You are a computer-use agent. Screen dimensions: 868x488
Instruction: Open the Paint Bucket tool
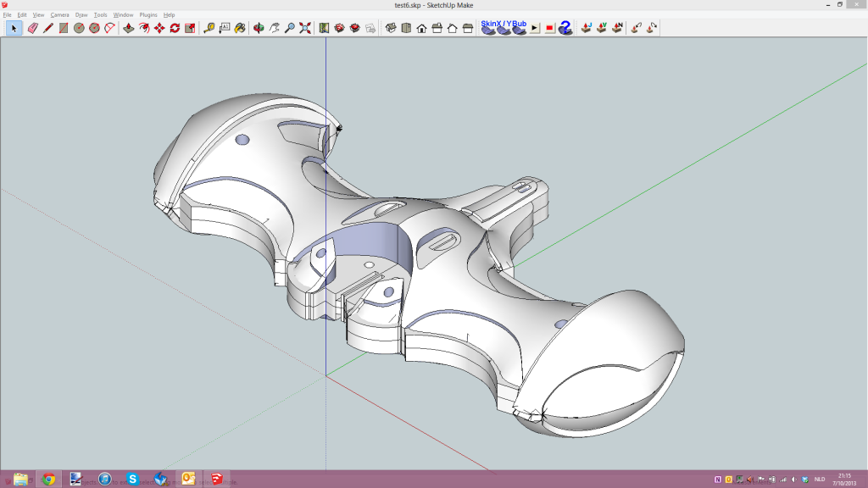240,28
